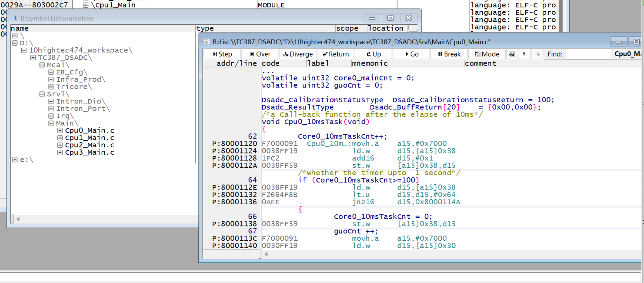Image resolution: width=644 pixels, height=283 pixels.
Task: Click the Core0_10msTaskCnt++ source line
Action: 342,136
